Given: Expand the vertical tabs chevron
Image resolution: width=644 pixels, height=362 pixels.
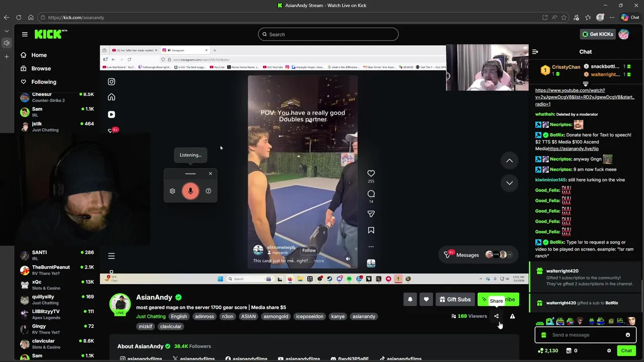Looking at the screenshot, I should click(7, 31).
